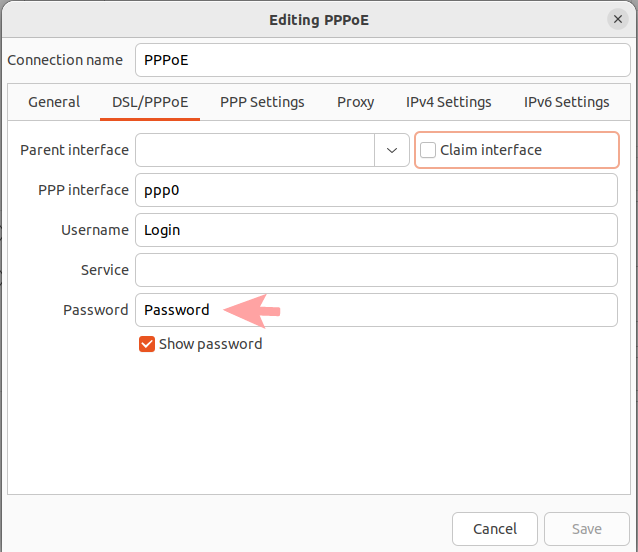The height and width of the screenshot is (552, 638).
Task: Untick the Show password checkbox
Action: (147, 344)
